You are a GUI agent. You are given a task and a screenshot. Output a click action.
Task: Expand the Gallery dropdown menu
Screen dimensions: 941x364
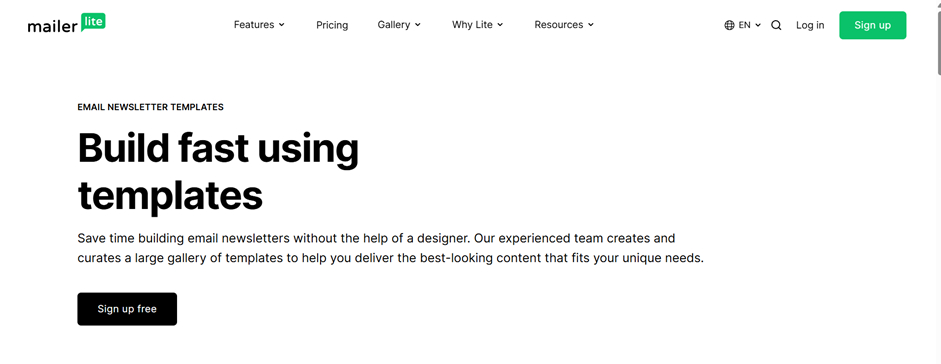coord(399,25)
